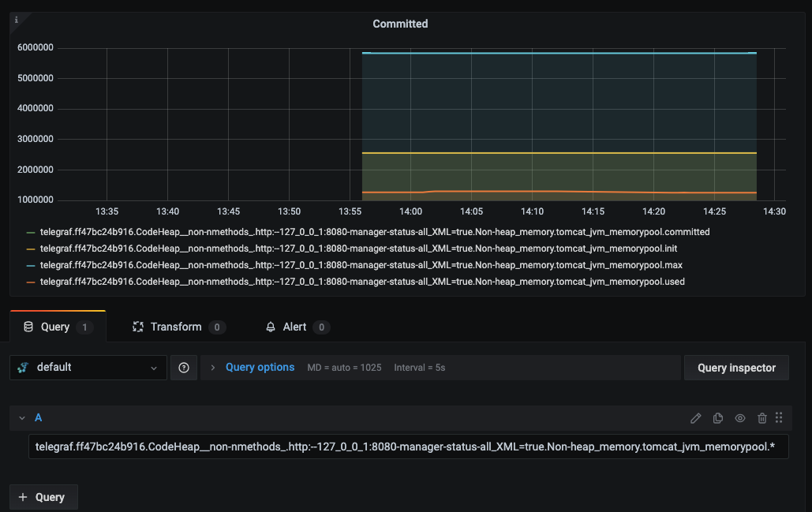Switch to the Transform tab
This screenshot has width=812, height=512.
pyautogui.click(x=178, y=327)
